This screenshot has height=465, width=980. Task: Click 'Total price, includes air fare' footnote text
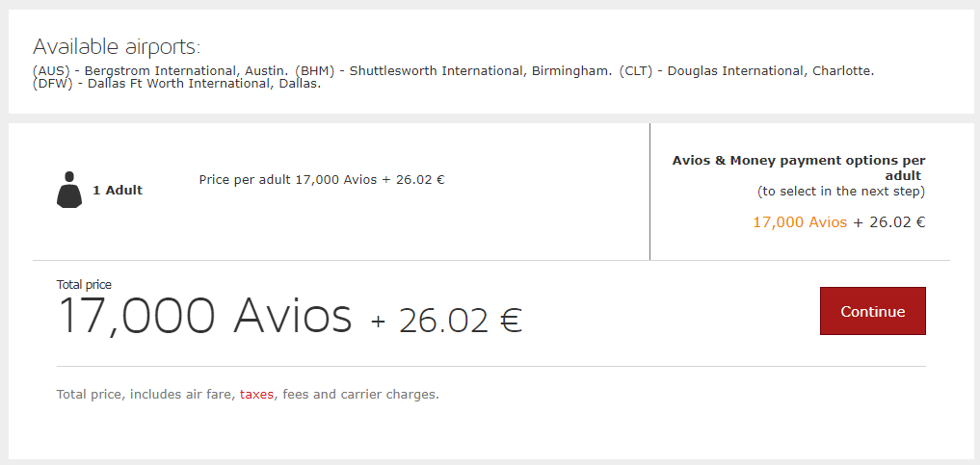click(145, 394)
